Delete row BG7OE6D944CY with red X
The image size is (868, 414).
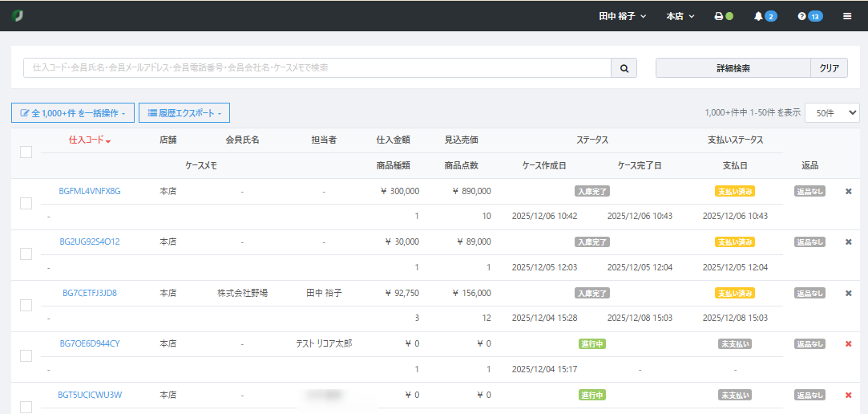849,343
